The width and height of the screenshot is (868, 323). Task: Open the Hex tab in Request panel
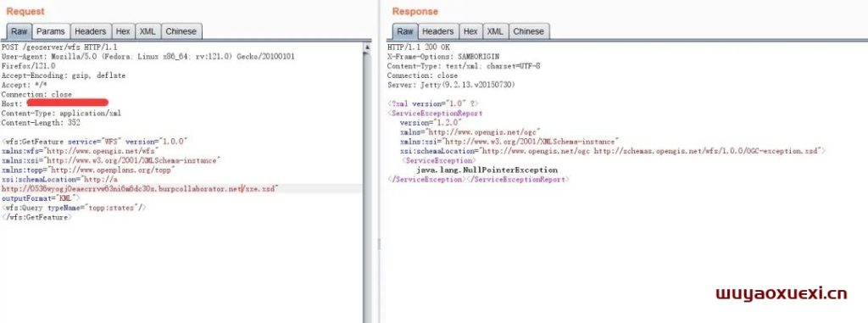click(123, 31)
